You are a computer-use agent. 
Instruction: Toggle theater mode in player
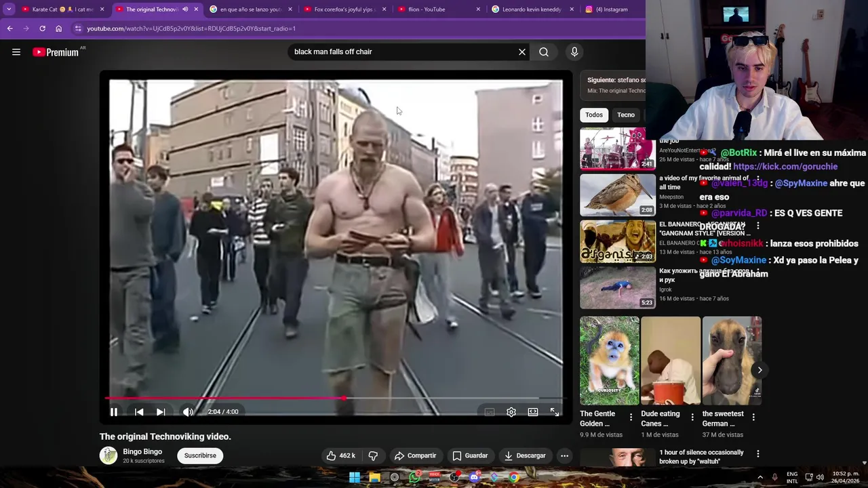pos(533,412)
